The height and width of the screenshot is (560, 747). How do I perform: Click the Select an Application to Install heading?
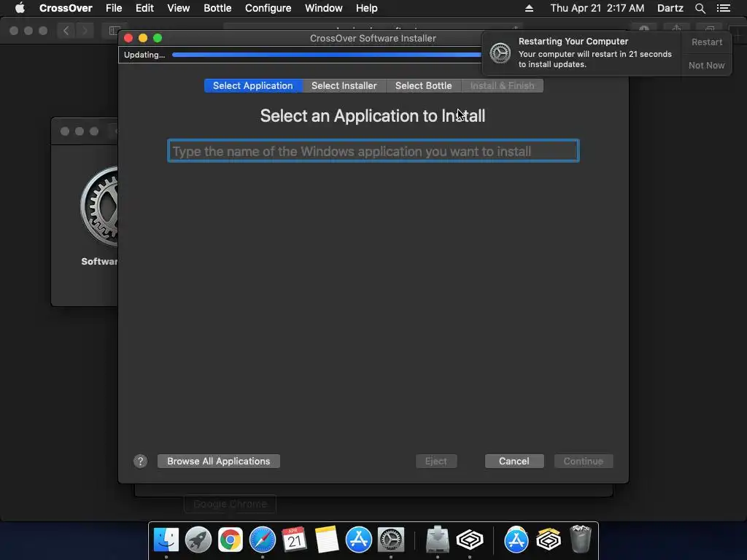373,116
